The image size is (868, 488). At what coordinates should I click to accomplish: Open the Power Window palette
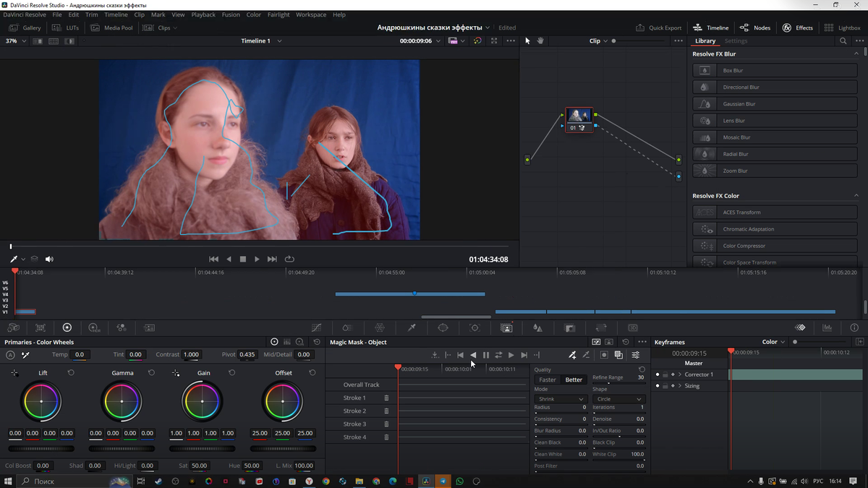(443, 328)
